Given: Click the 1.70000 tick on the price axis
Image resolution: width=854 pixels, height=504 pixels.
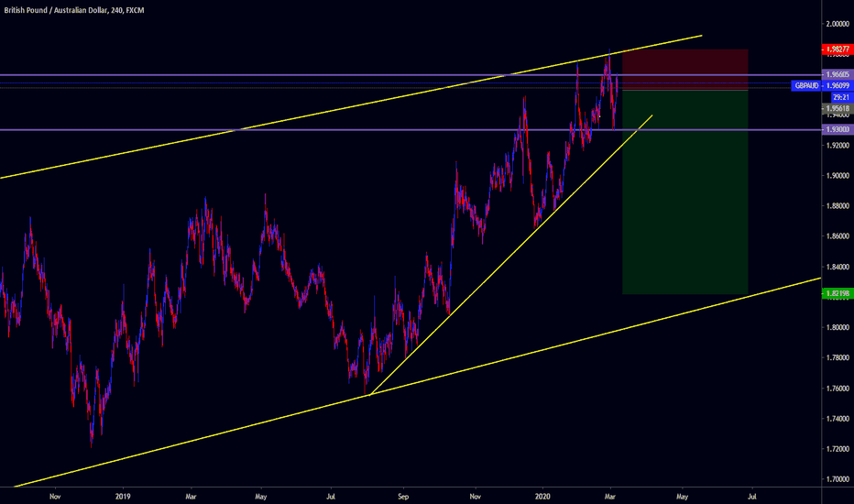Looking at the screenshot, I should click(835, 479).
